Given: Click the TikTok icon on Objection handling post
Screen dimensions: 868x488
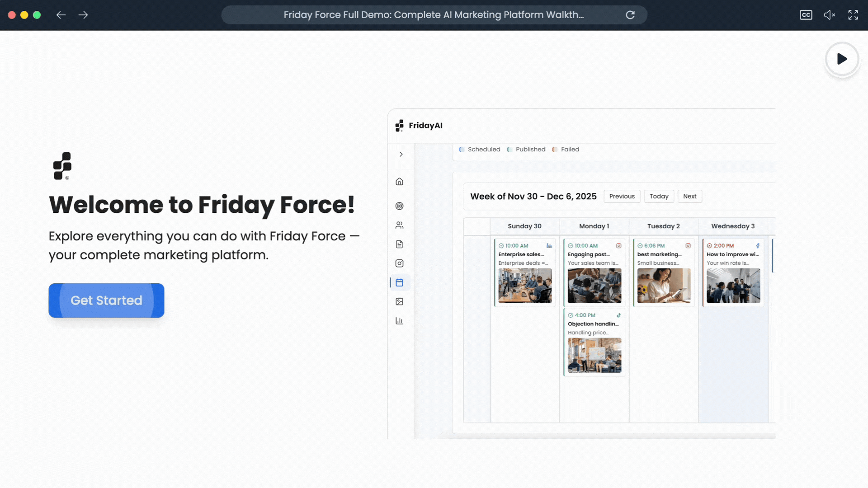Looking at the screenshot, I should [x=618, y=315].
